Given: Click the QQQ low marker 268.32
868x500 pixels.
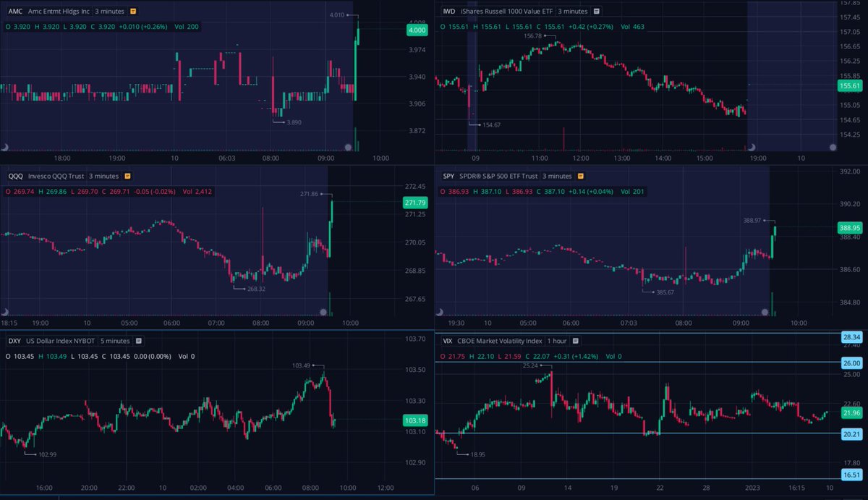Looking at the screenshot, I should [256, 289].
